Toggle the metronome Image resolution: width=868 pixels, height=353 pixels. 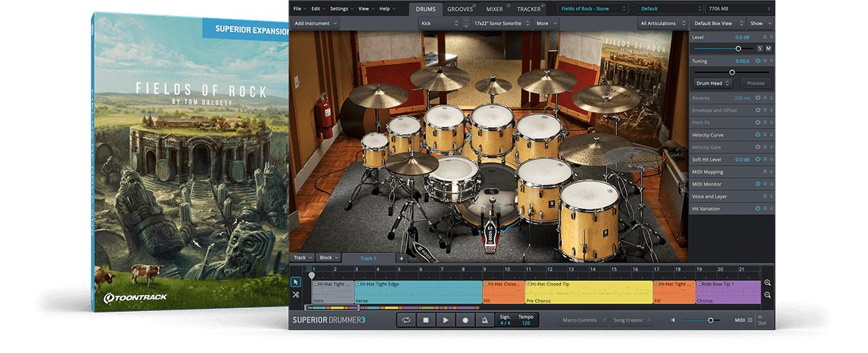click(484, 320)
